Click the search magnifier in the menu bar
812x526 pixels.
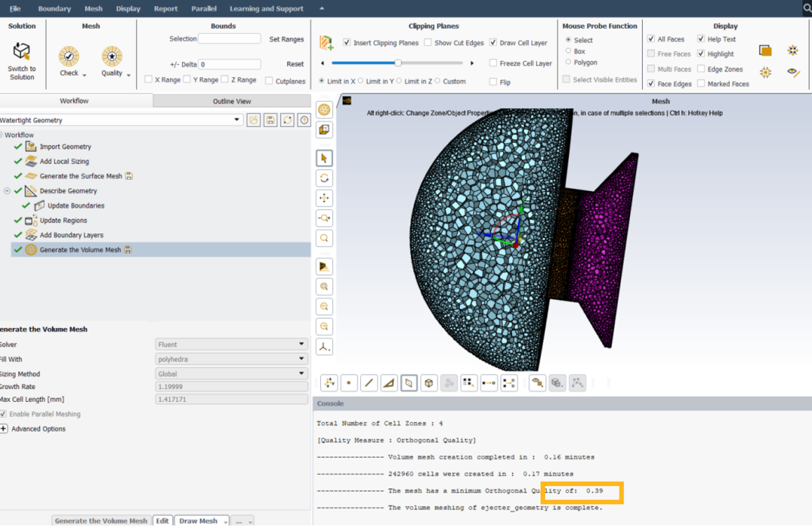pos(807,8)
